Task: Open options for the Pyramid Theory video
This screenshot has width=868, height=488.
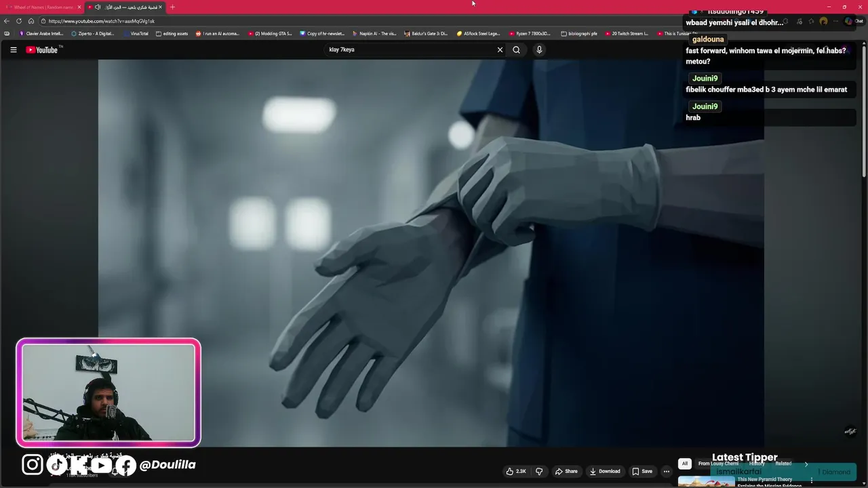Action: 811,481
